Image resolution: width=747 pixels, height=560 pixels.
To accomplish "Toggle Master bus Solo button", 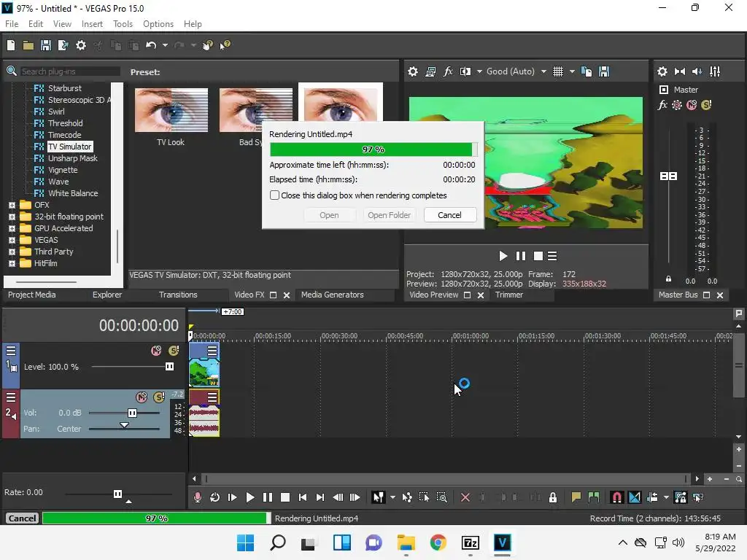I will [x=706, y=105].
